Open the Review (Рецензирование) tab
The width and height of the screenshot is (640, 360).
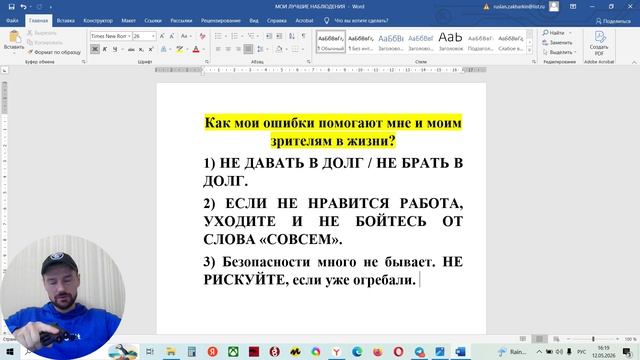click(x=220, y=20)
